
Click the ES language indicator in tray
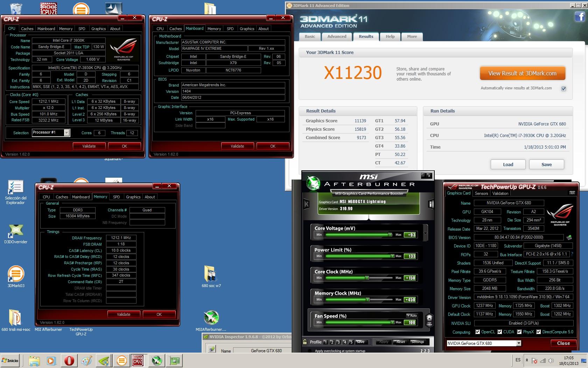click(518, 360)
